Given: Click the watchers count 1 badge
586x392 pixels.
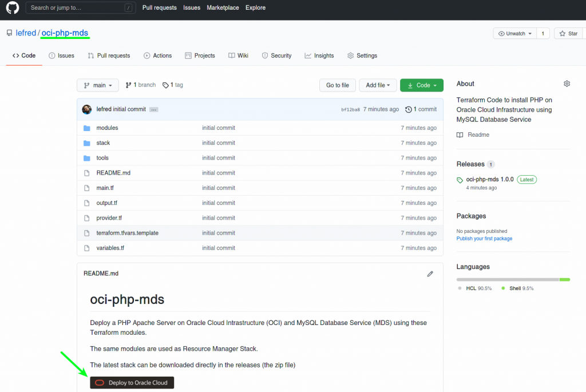Looking at the screenshot, I should pos(543,34).
